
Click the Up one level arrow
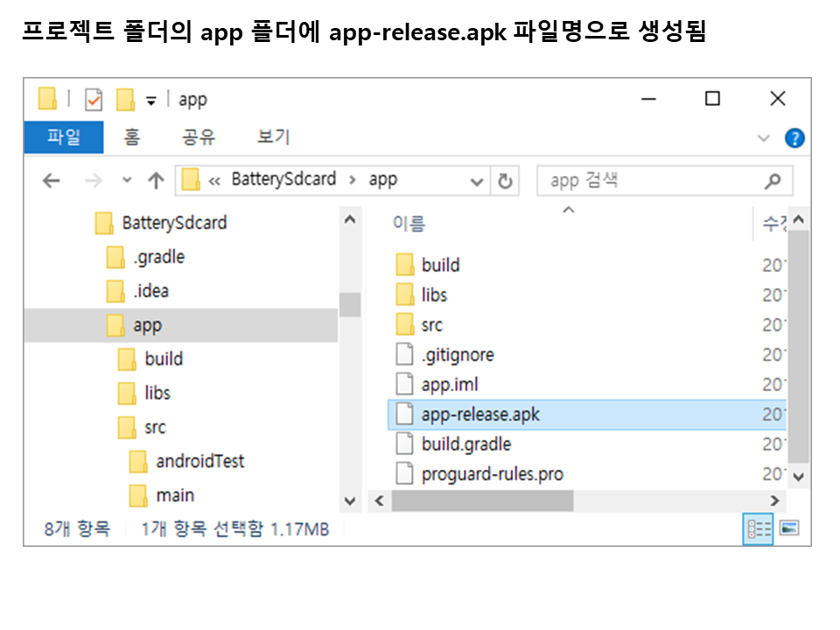point(156,181)
